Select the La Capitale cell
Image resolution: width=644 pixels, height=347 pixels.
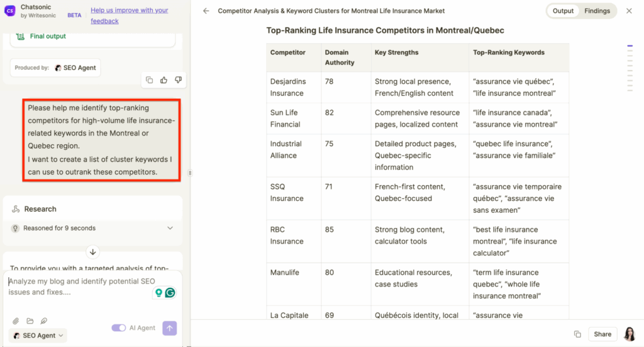pyautogui.click(x=294, y=313)
